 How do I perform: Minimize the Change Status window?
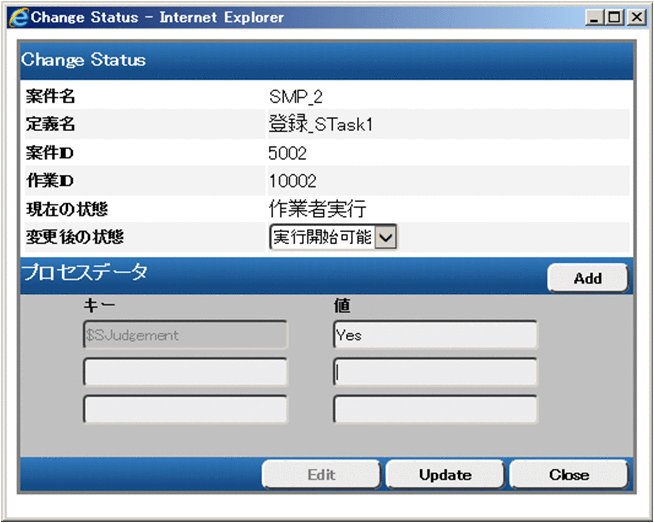click(x=595, y=18)
